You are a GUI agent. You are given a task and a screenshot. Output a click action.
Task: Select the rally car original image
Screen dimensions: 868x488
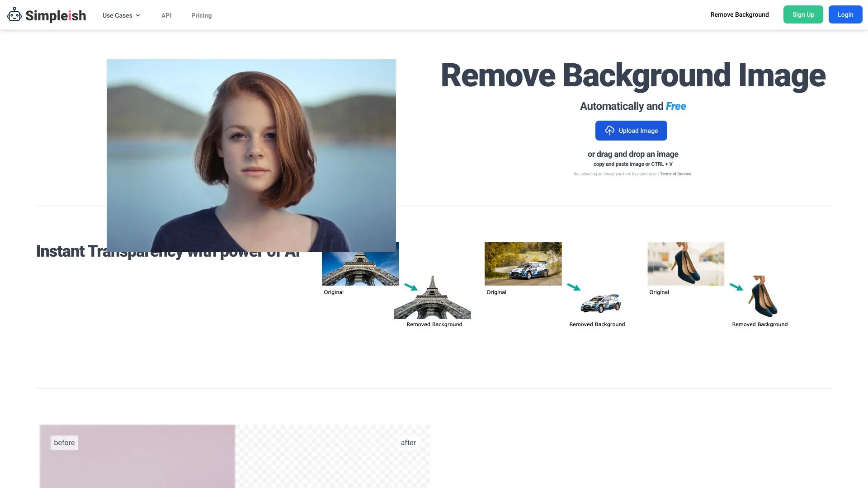pos(523,263)
